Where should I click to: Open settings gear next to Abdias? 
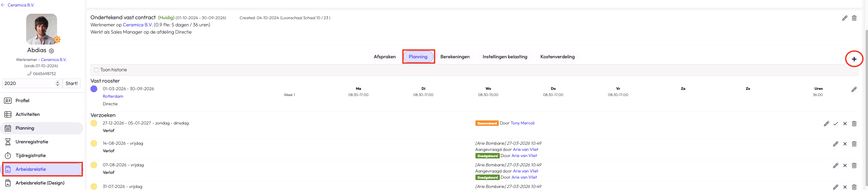[x=52, y=51]
